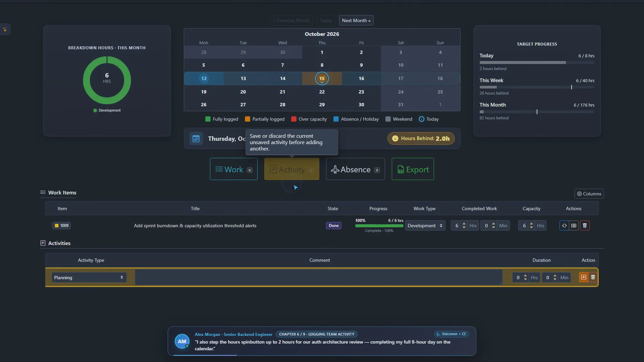Click the Title column header
This screenshot has width=644, height=362.
tap(195, 208)
